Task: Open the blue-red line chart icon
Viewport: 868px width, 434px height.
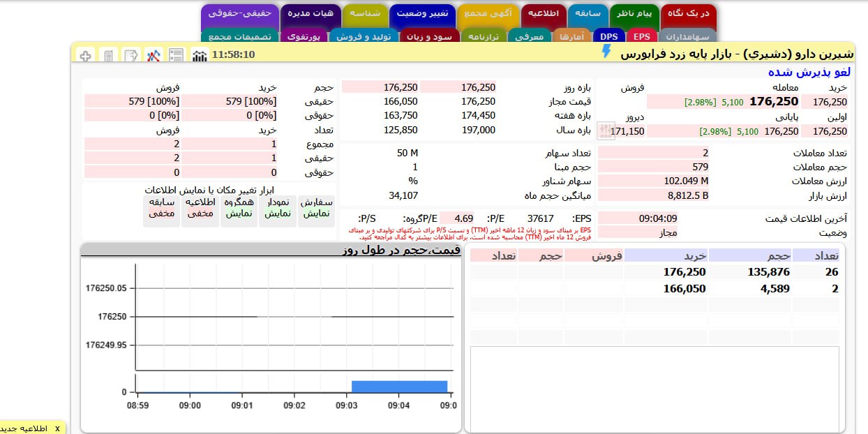Action: tap(154, 55)
